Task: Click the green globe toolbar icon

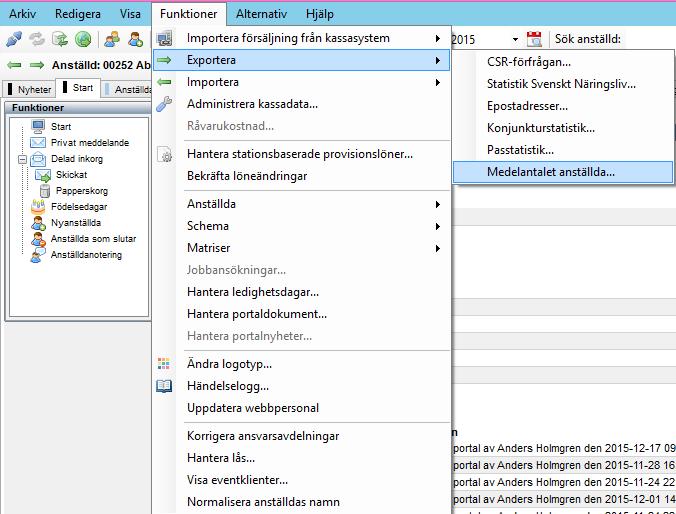Action: click(x=83, y=39)
